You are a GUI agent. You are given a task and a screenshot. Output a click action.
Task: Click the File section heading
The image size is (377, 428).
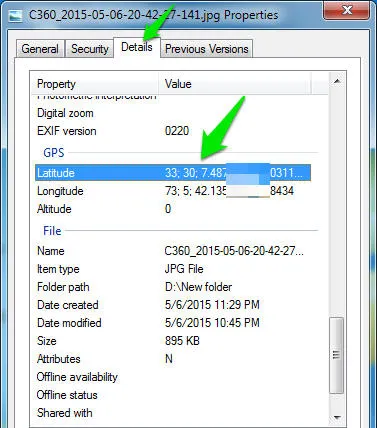click(52, 231)
